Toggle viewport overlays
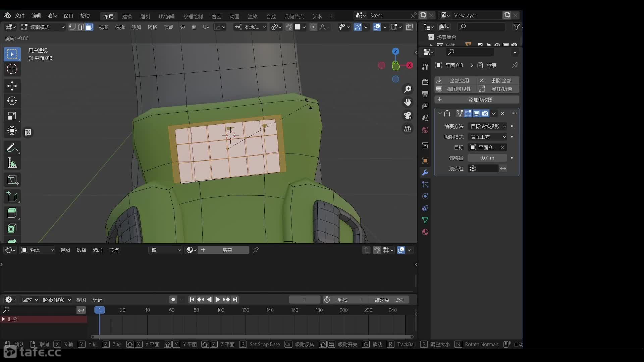Viewport: 644px width, 362px height. (x=377, y=27)
